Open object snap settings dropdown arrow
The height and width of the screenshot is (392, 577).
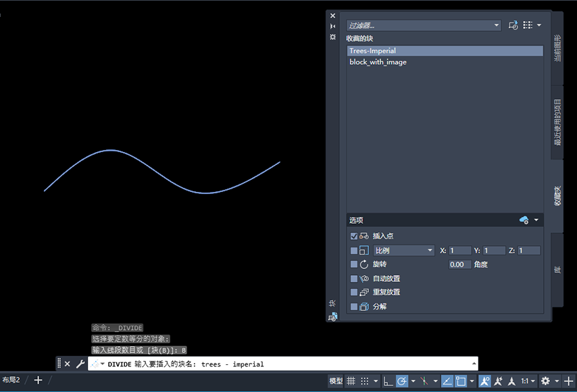(472, 381)
